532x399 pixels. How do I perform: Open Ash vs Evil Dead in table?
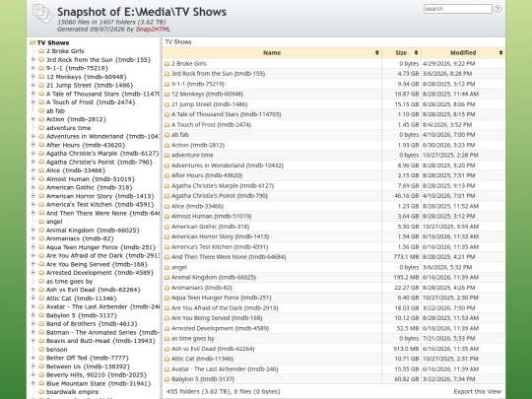coord(213,349)
